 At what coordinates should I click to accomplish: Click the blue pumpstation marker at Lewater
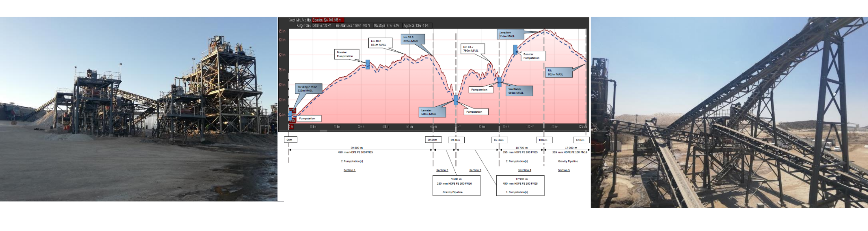[x=456, y=100]
